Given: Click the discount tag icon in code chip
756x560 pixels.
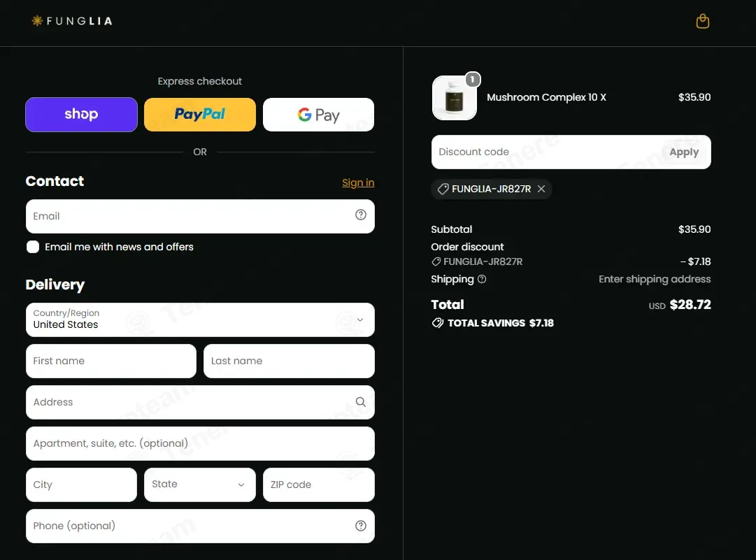Looking at the screenshot, I should 443,189.
